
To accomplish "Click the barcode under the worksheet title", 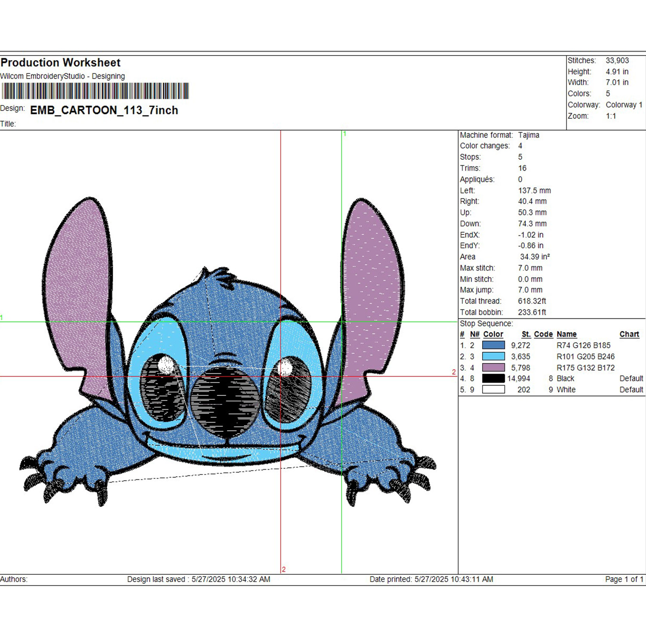I will [95, 91].
